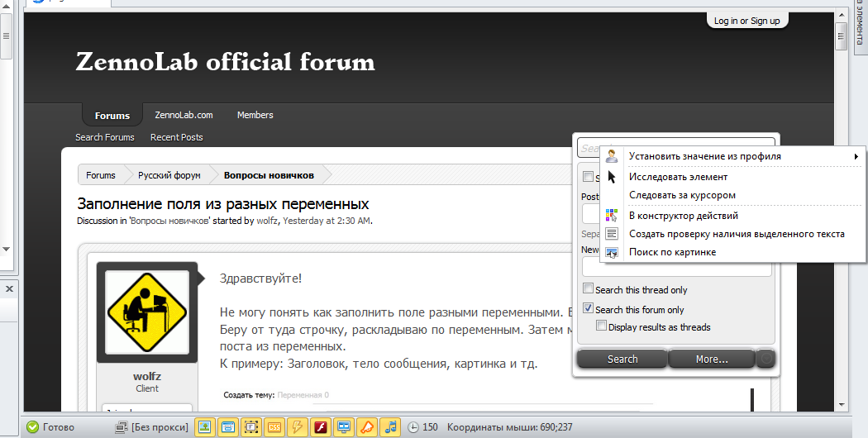Toggle orange alert horn icon in status bar
The width and height of the screenshot is (868, 438).
368,427
